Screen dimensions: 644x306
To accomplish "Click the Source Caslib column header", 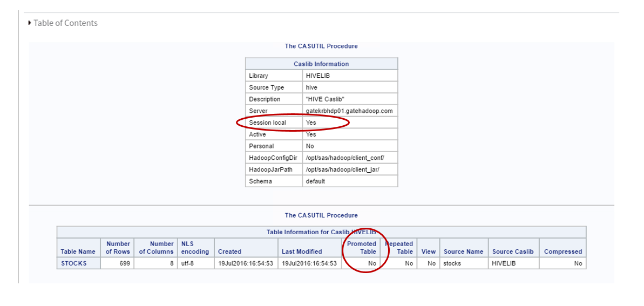I will click(x=513, y=247).
